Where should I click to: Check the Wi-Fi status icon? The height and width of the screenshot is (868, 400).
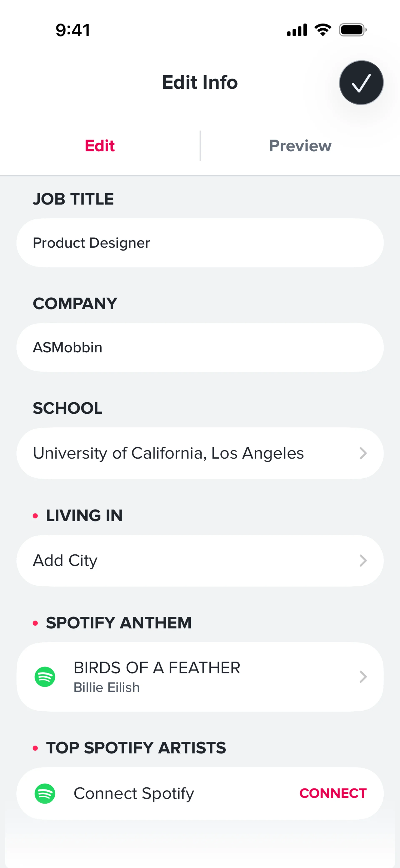coord(322,30)
